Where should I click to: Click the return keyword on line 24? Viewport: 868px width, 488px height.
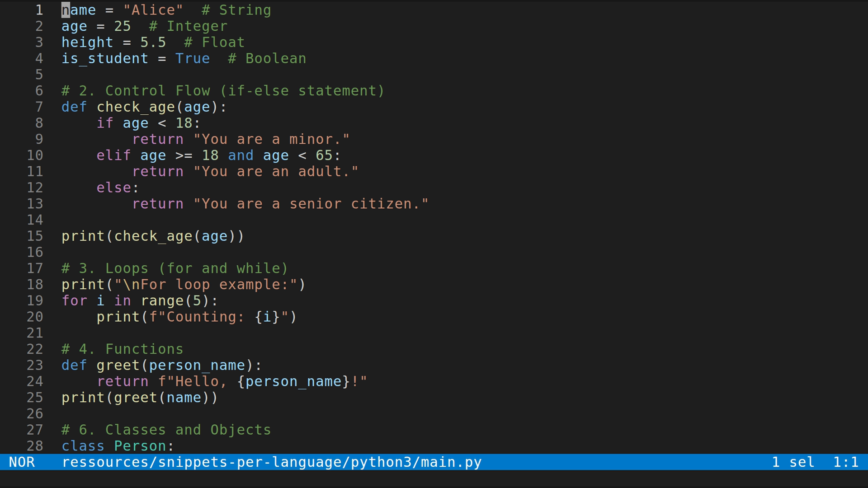[123, 381]
